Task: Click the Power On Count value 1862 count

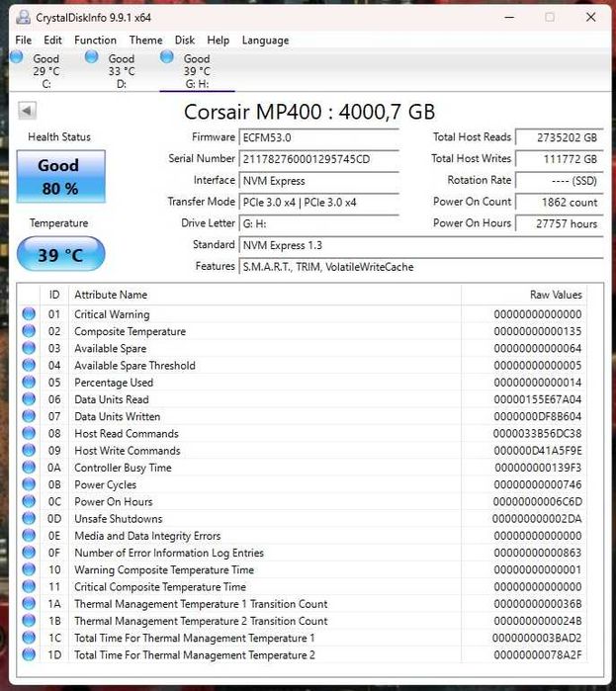Action: [x=560, y=202]
